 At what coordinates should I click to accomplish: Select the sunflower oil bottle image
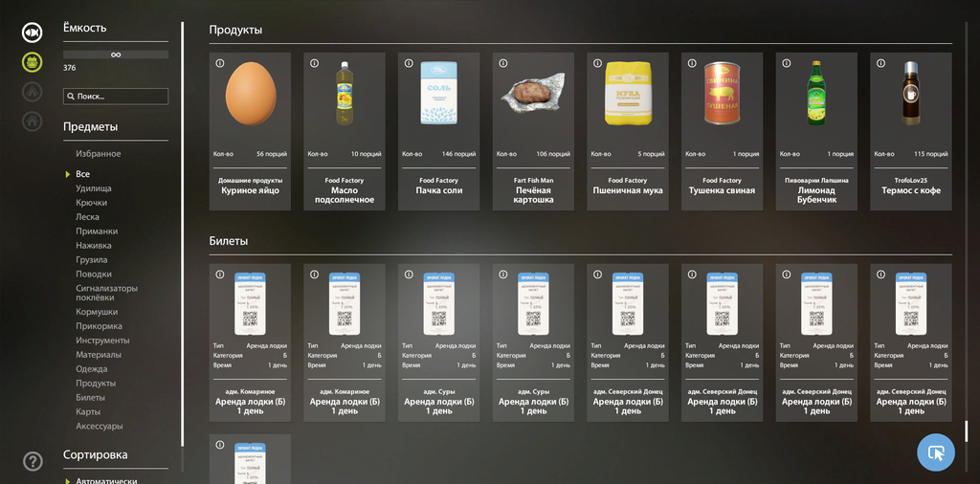345,94
